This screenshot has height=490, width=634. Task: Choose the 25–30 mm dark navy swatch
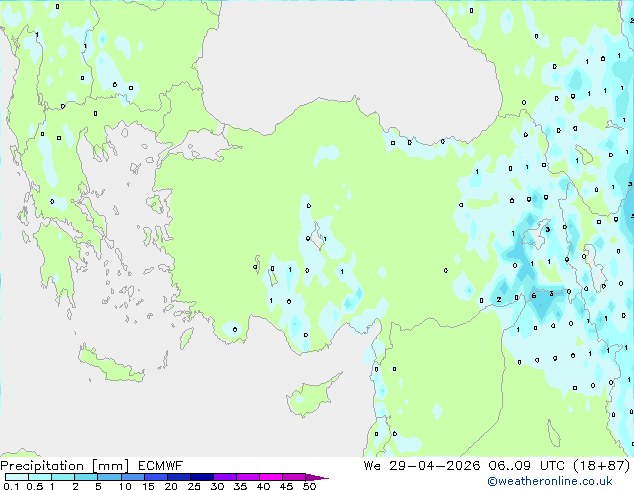click(x=202, y=477)
